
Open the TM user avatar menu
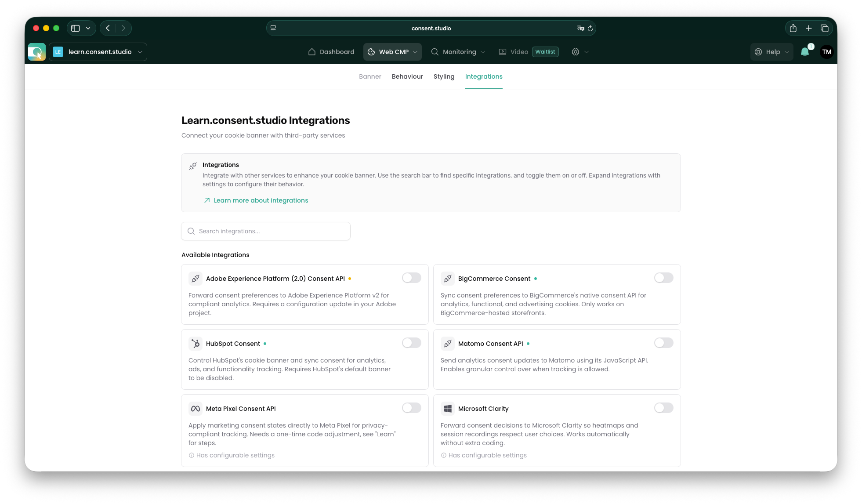point(827,52)
